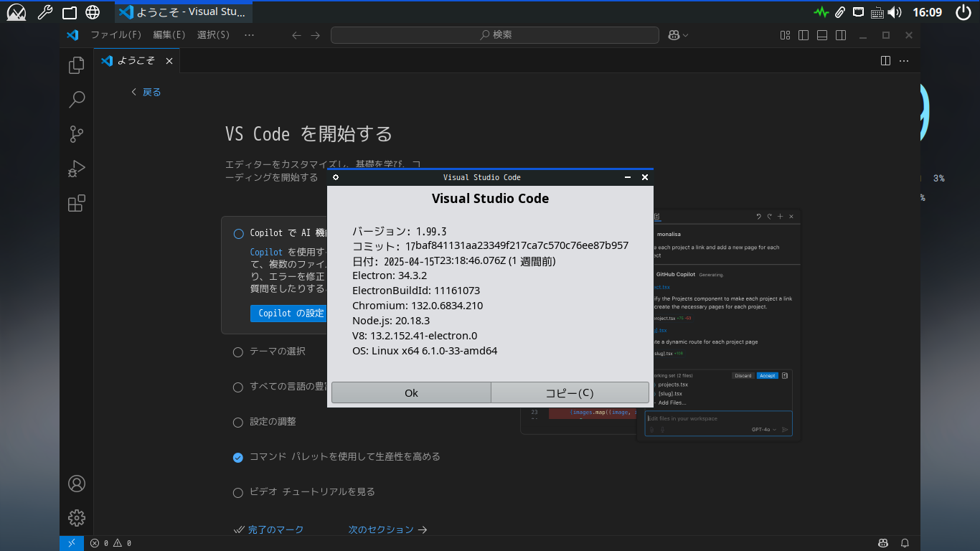
Task: Select the Copilot で AI 機能 step radio
Action: point(238,233)
